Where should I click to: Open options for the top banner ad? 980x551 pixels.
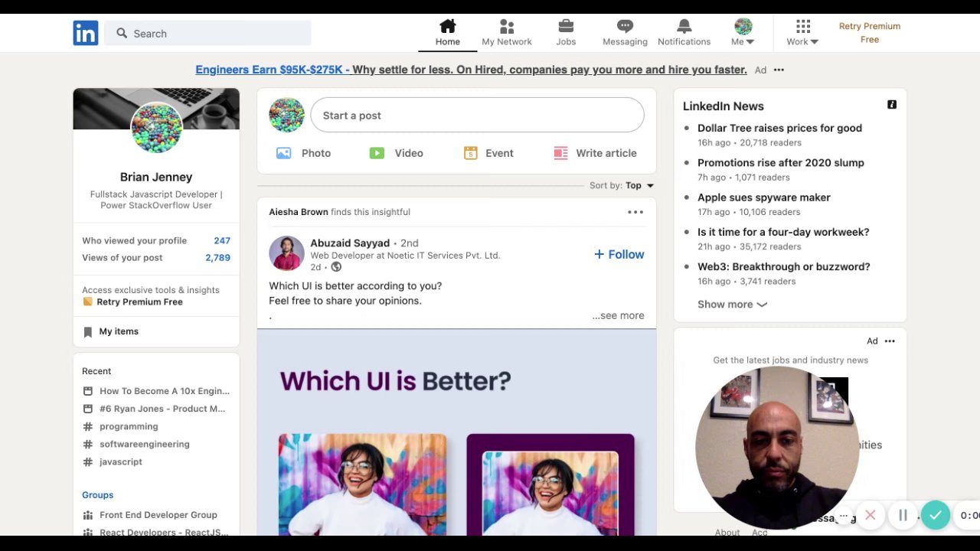pos(779,70)
